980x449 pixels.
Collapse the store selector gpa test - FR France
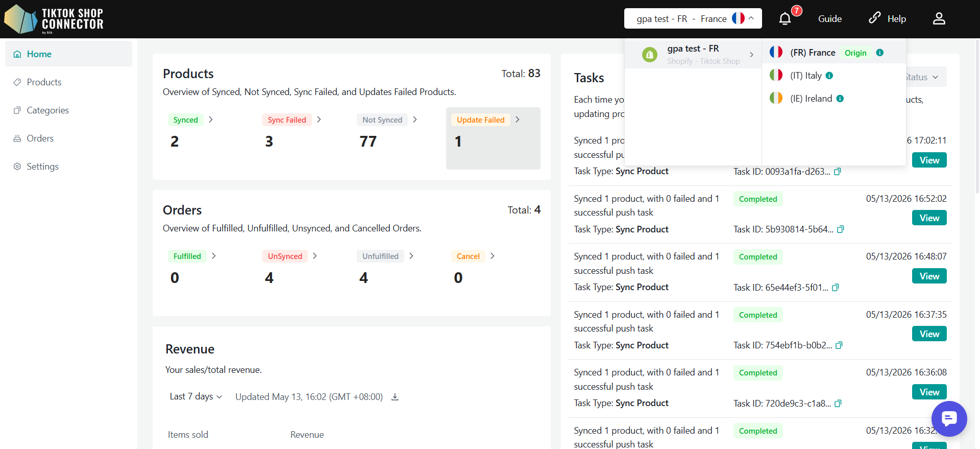693,18
